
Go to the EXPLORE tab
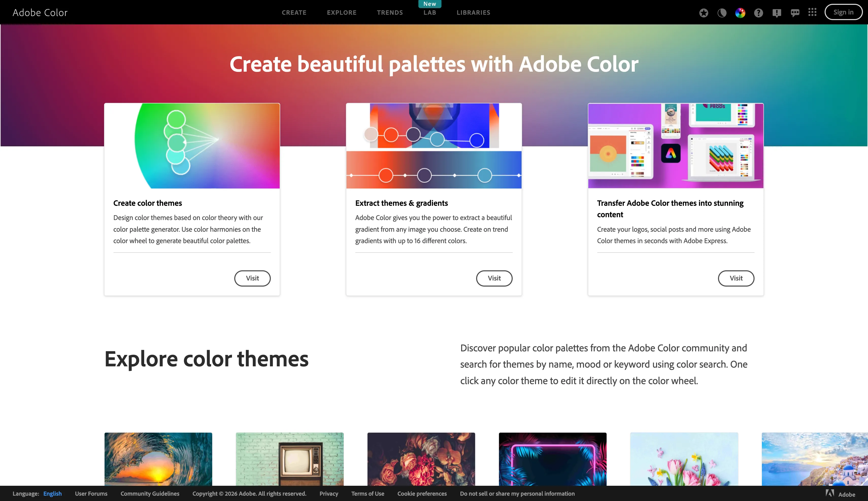point(341,12)
